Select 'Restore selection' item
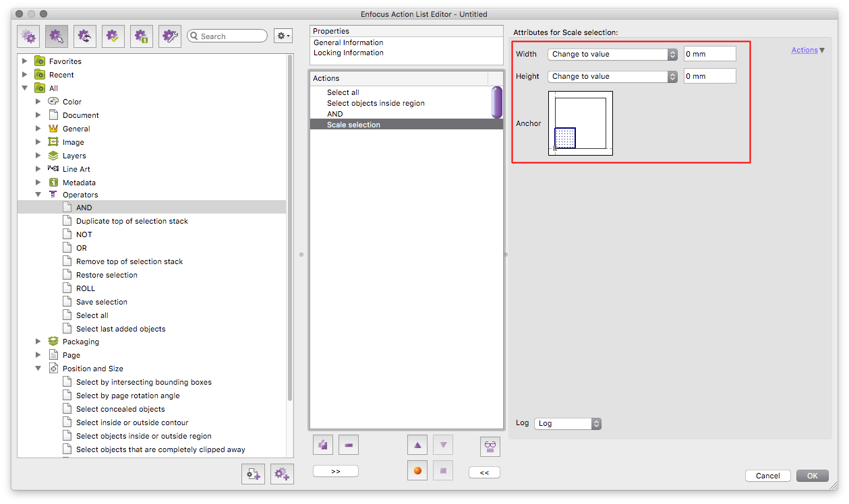 click(107, 275)
